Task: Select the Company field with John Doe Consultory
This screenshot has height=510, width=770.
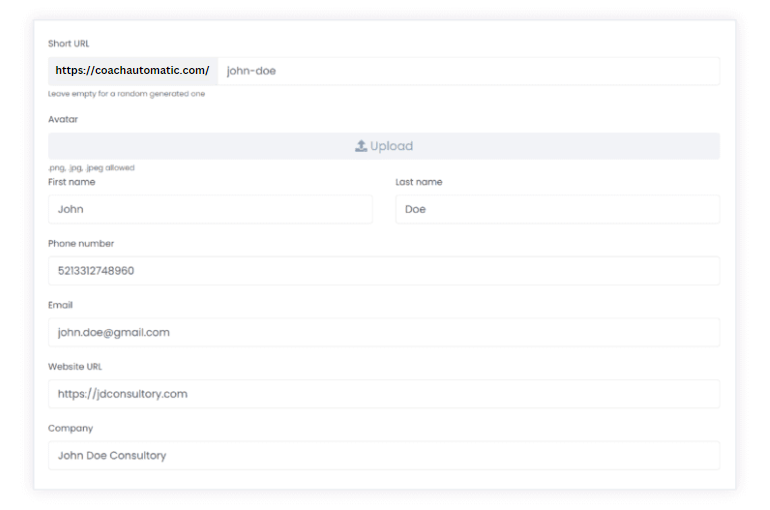Action: point(383,455)
